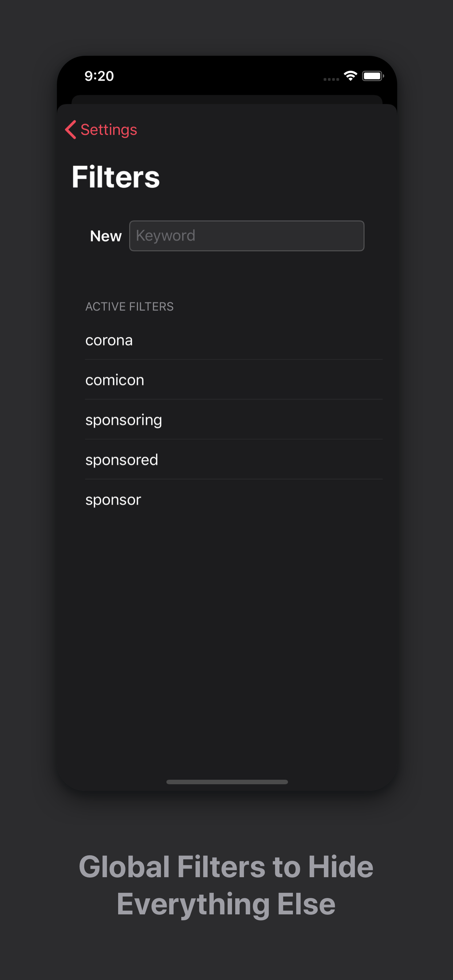Screen dimensions: 453x980
Task: Click the battery status icon
Action: [373, 76]
